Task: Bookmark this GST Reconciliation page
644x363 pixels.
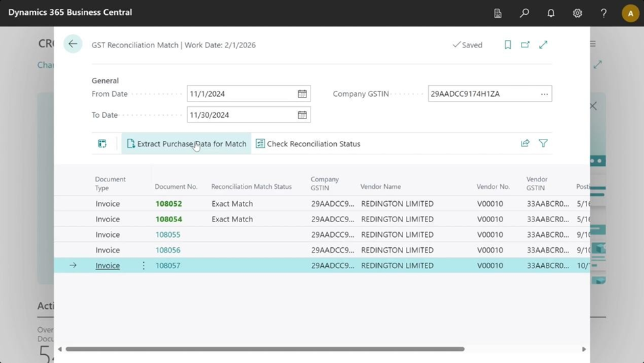Action: click(507, 45)
